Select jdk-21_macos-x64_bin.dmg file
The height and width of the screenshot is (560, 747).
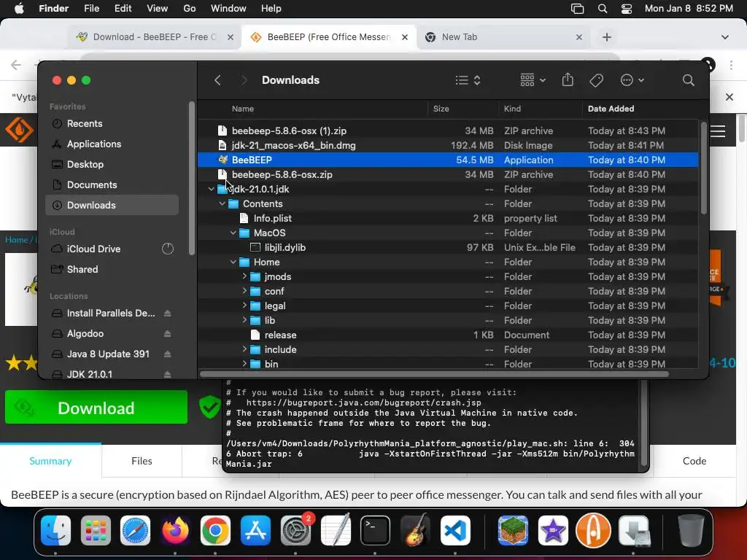point(448,145)
